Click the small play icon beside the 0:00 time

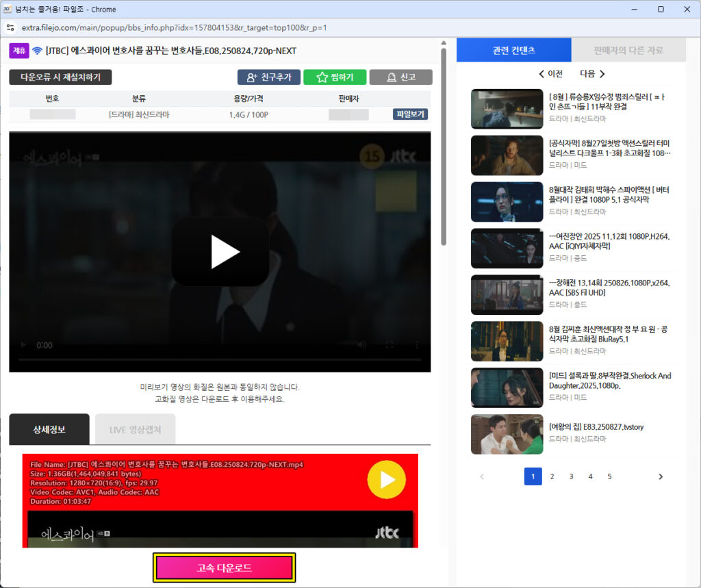tap(23, 345)
